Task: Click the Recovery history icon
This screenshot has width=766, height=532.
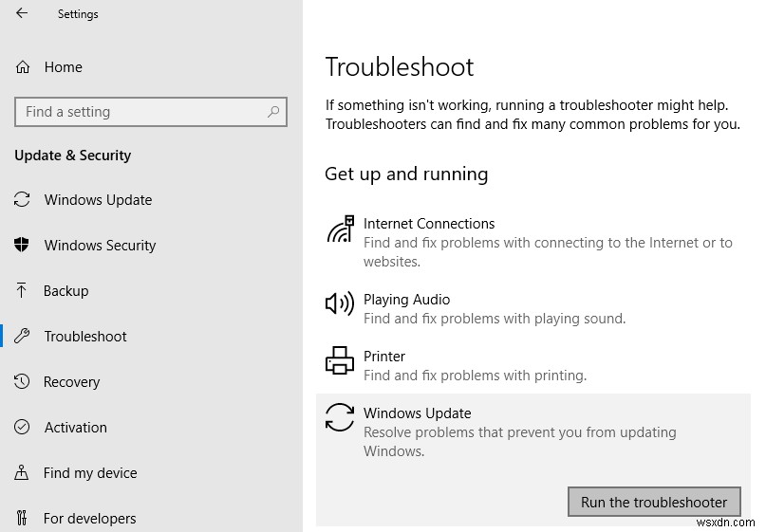Action: (x=23, y=382)
